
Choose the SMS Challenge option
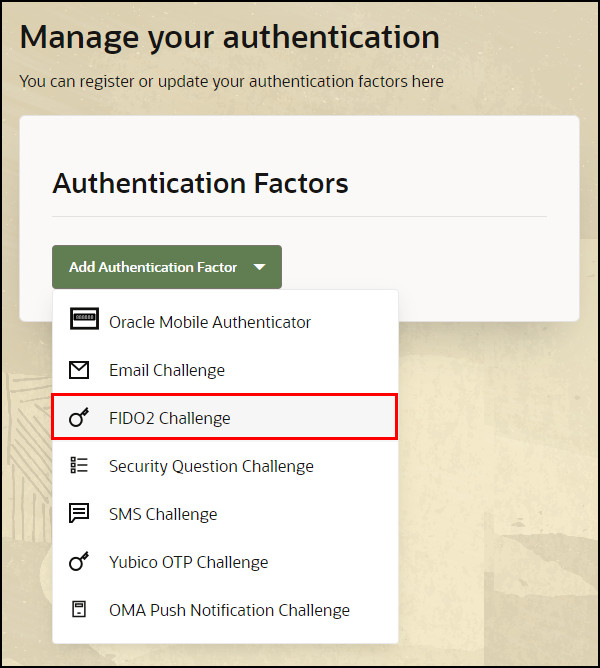click(225, 514)
